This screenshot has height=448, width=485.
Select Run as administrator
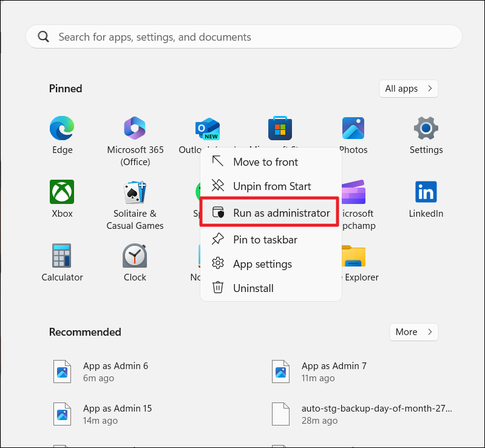[281, 213]
